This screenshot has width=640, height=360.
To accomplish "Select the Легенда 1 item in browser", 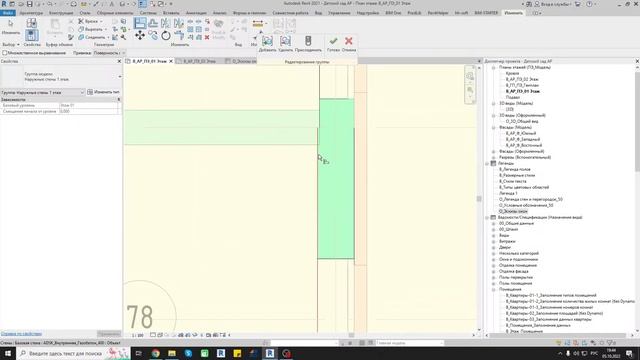I will [x=508, y=193].
